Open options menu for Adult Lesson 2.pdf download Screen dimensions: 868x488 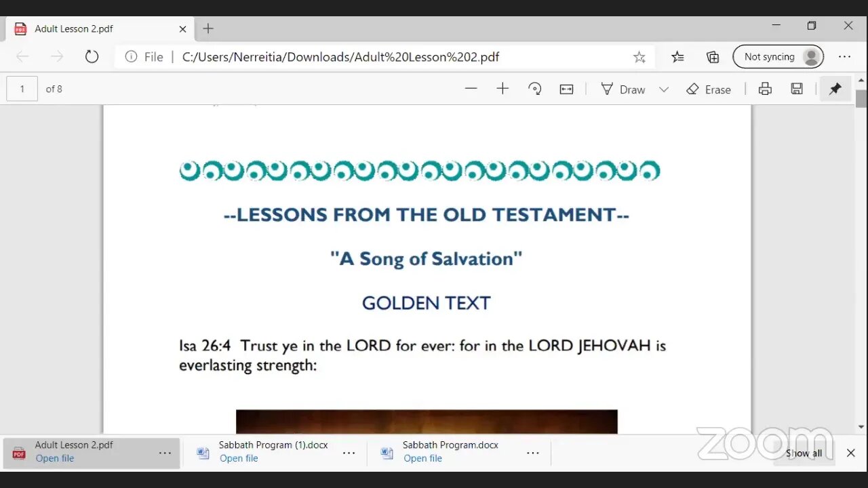pos(165,453)
